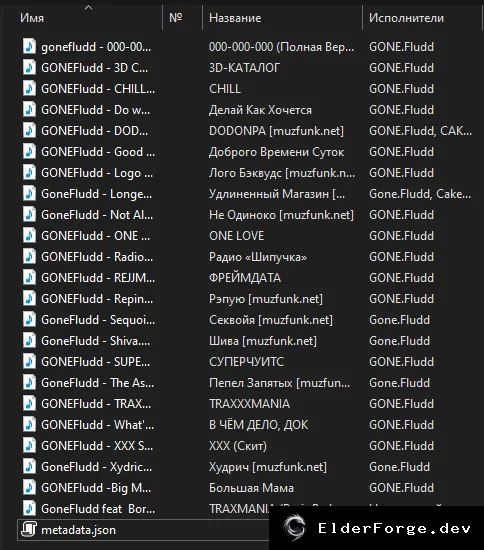484x550 pixels.
Task: Click the ElderForge.dev swirl logo
Action: pos(295,527)
